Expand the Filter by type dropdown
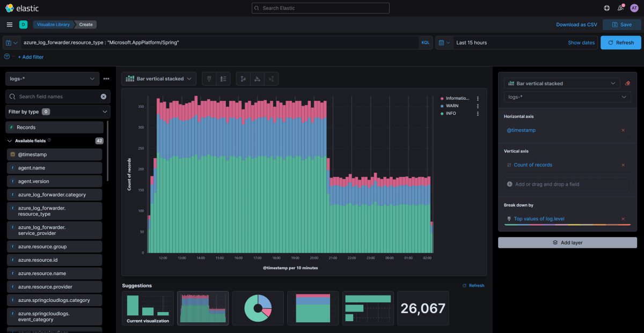The image size is (644, 333). click(58, 112)
